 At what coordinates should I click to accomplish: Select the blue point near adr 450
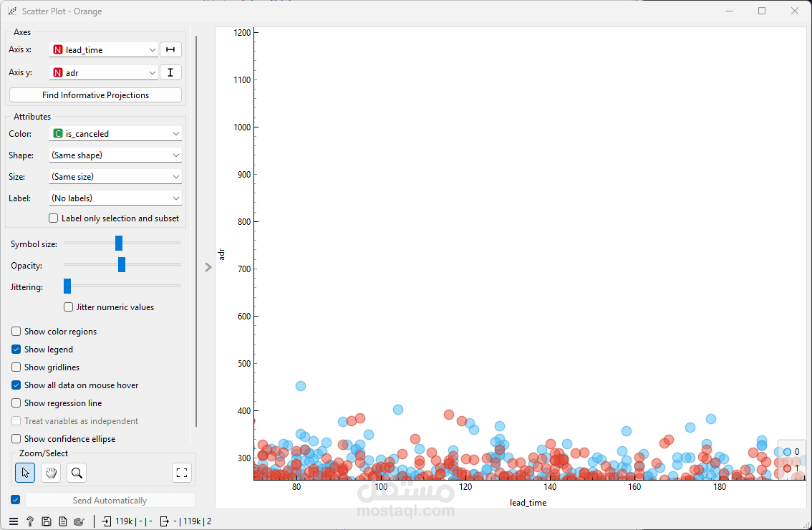pos(300,386)
